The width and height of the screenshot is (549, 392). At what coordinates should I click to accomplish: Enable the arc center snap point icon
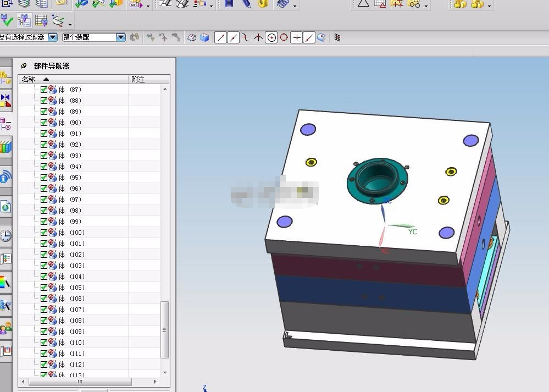point(271,37)
